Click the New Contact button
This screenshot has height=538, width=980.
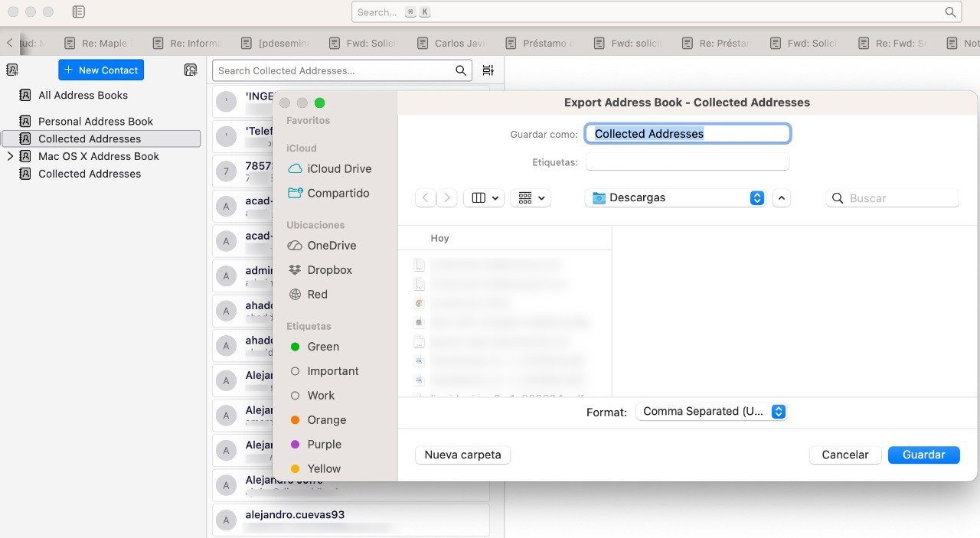coord(101,70)
